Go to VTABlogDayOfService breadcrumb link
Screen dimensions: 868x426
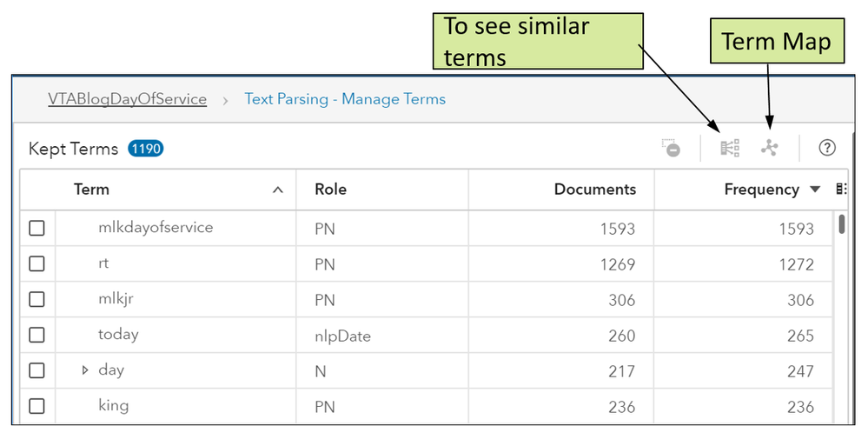click(x=128, y=99)
